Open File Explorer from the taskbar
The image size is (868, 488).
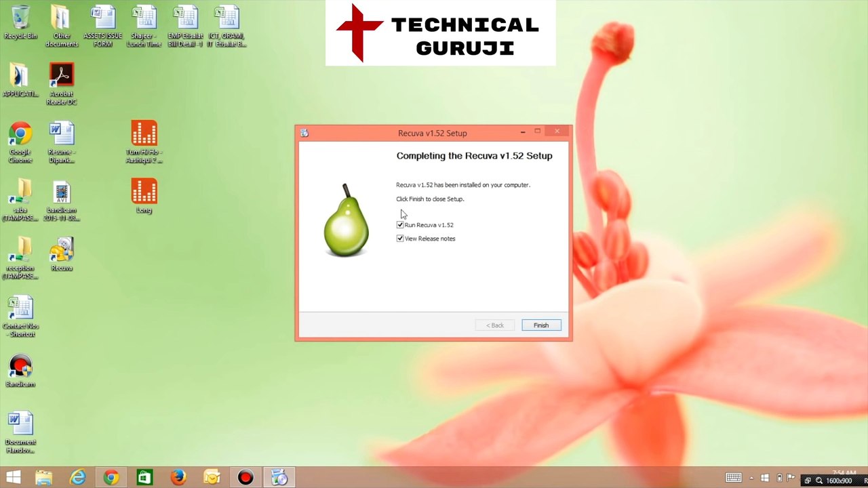(x=44, y=478)
